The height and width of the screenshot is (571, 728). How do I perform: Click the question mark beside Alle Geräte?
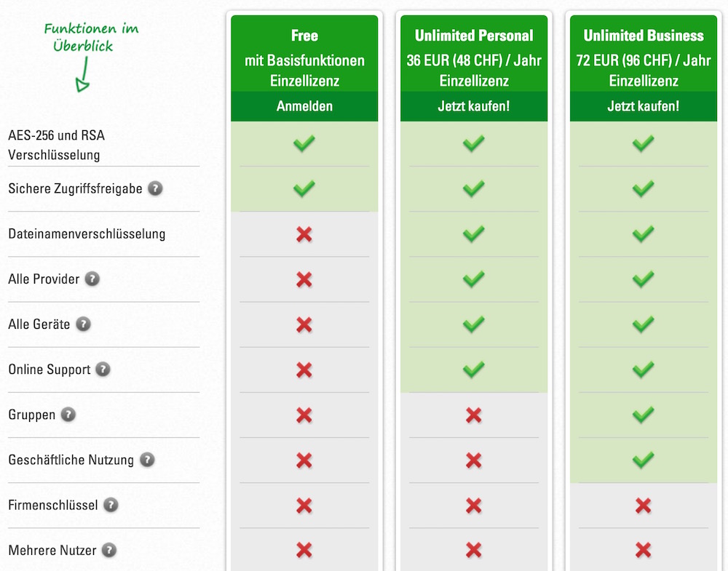coord(83,324)
